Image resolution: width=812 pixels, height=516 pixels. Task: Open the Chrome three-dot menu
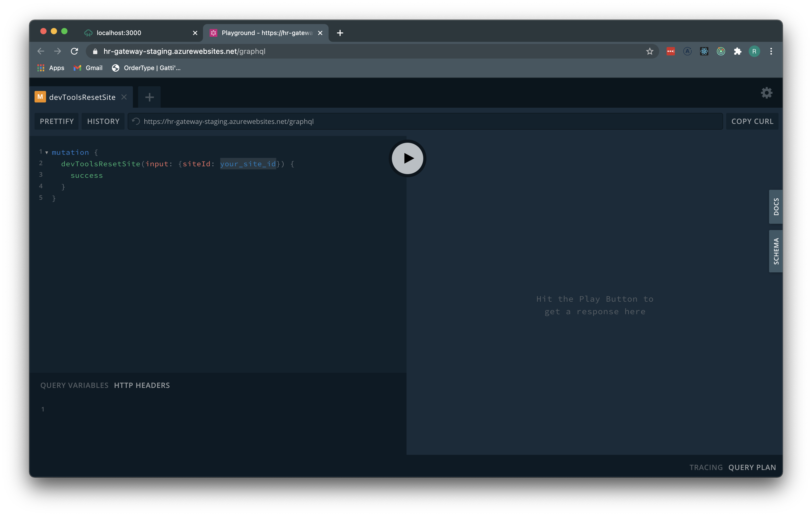(x=771, y=51)
